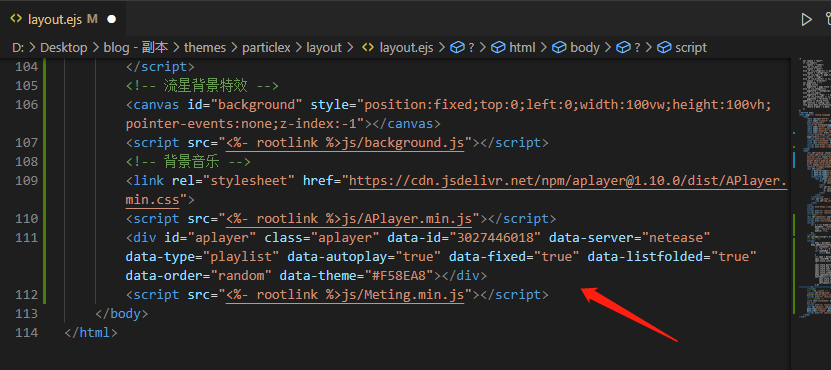Click the cube icon beside script breadcrumb
The image size is (831, 370).
click(x=664, y=48)
